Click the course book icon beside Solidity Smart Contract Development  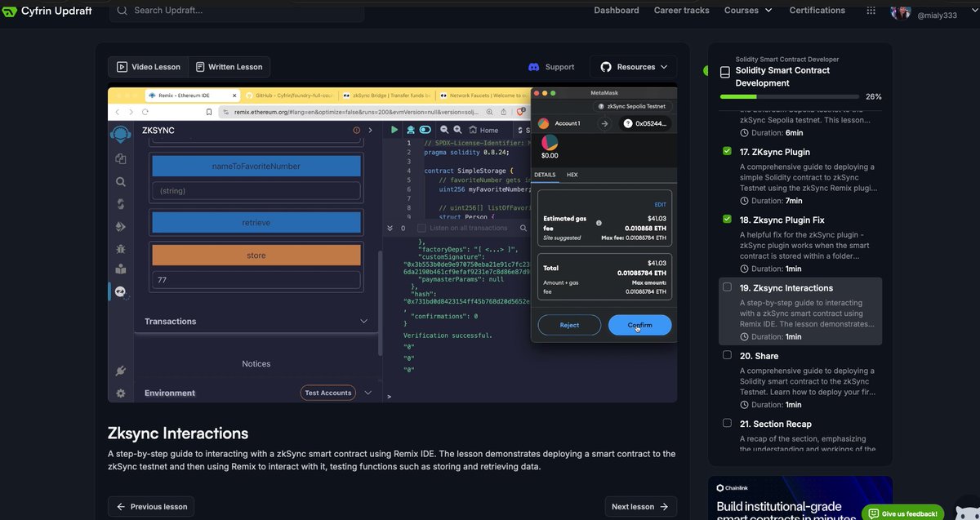tap(724, 73)
